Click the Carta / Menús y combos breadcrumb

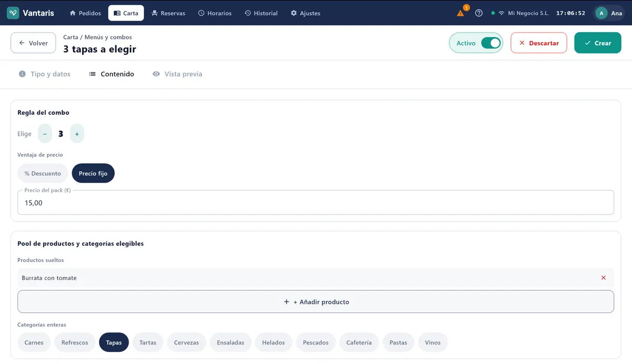(97, 37)
